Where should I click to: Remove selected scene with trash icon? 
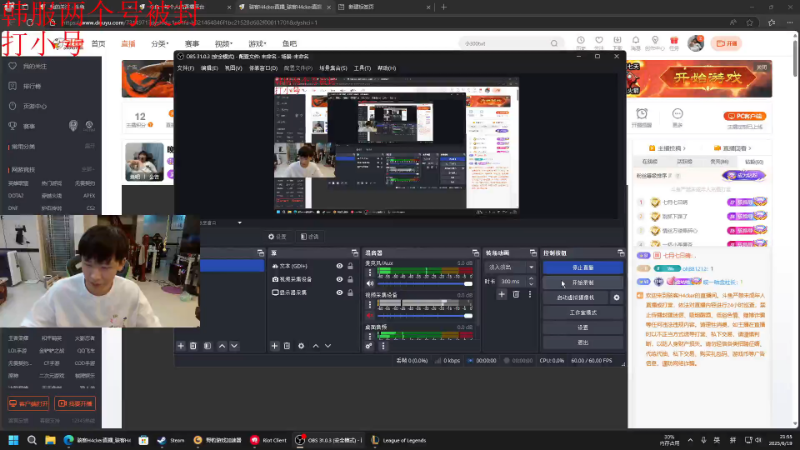[193, 346]
